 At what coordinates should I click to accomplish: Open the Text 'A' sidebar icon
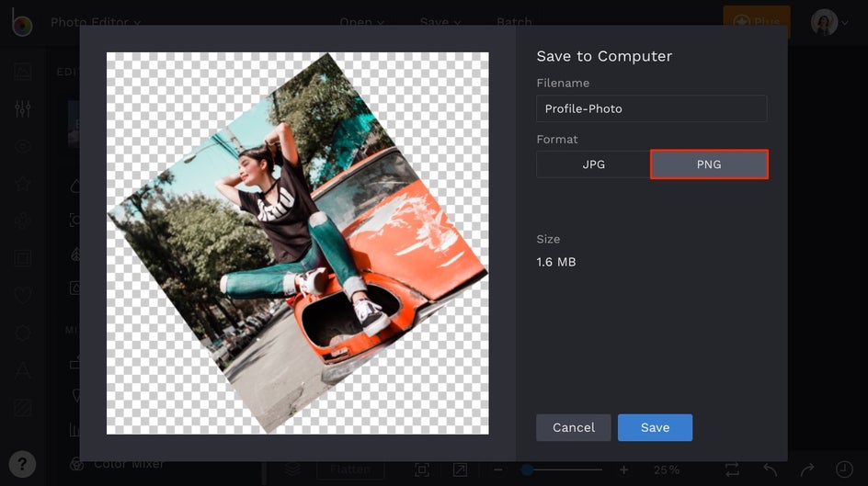23,370
